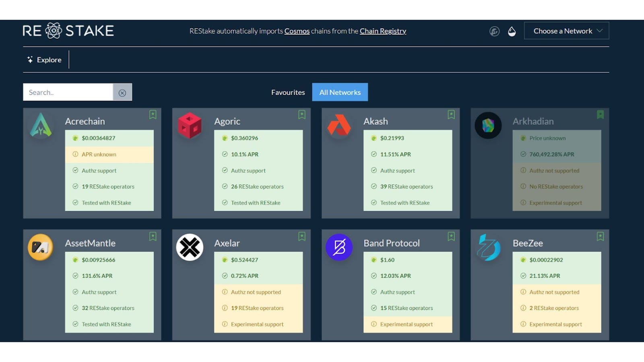Open the BeeZee network logo

488,247
